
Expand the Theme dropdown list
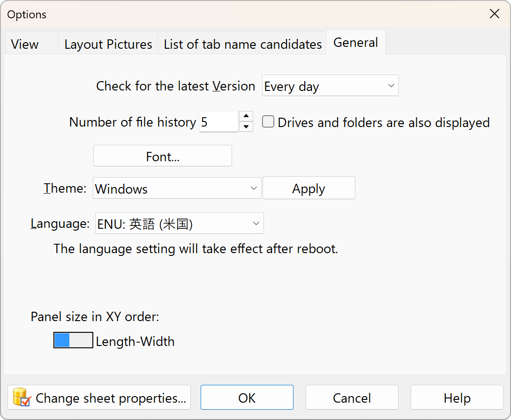[177, 188]
